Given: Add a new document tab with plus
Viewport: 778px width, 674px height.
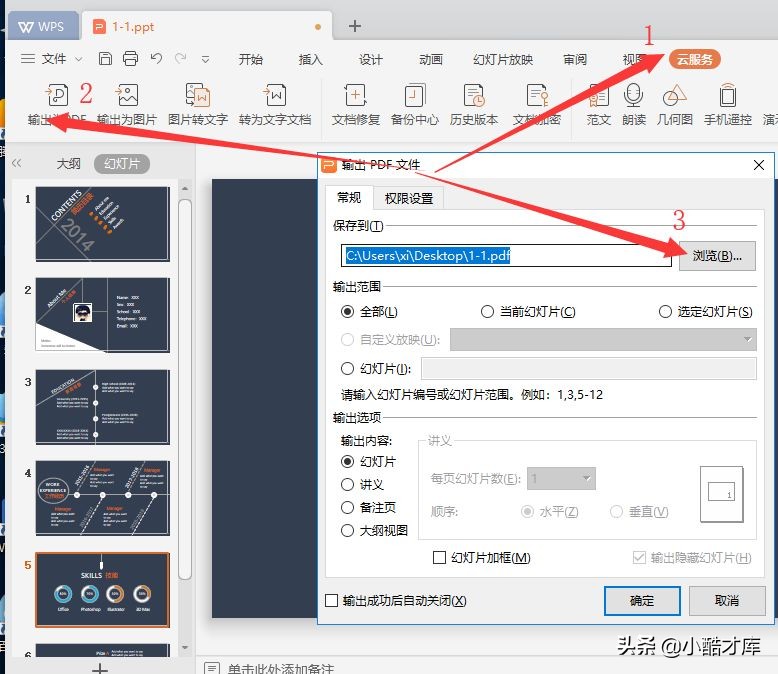Looking at the screenshot, I should coord(355,26).
